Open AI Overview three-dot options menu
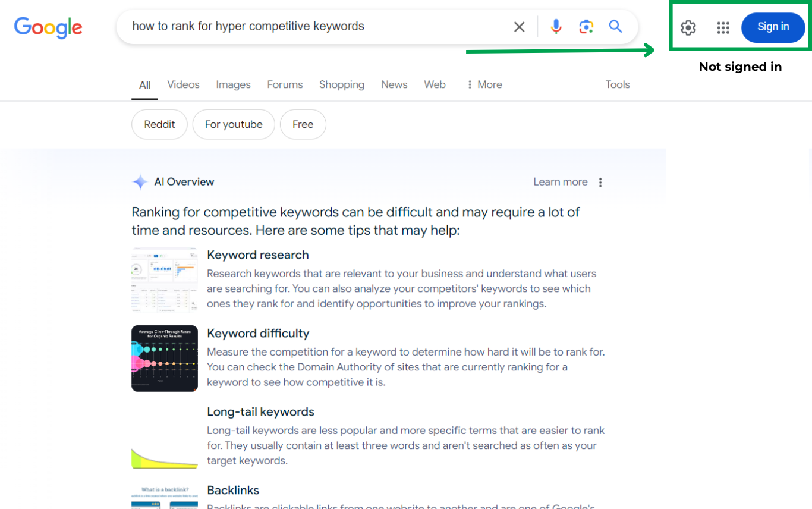Image resolution: width=812 pixels, height=509 pixels. pos(600,183)
